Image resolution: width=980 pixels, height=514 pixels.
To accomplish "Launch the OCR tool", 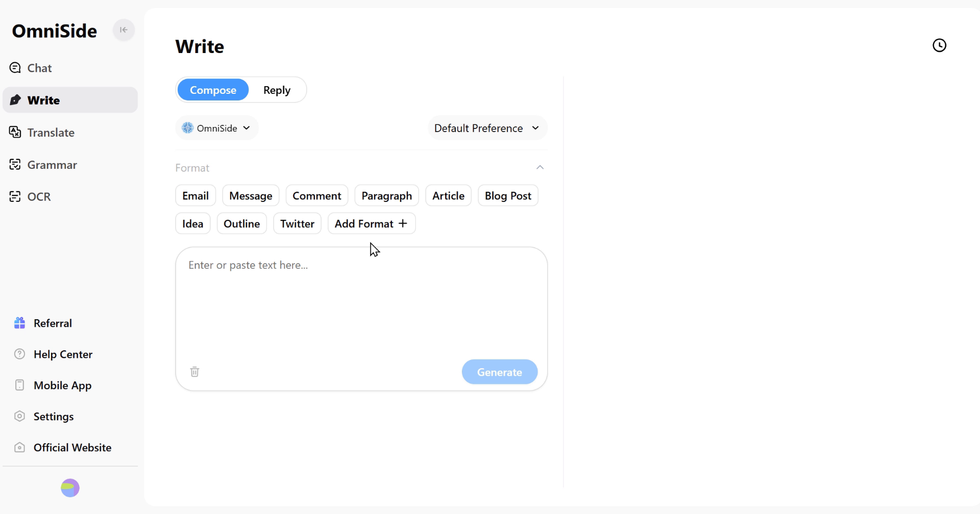I will (39, 197).
